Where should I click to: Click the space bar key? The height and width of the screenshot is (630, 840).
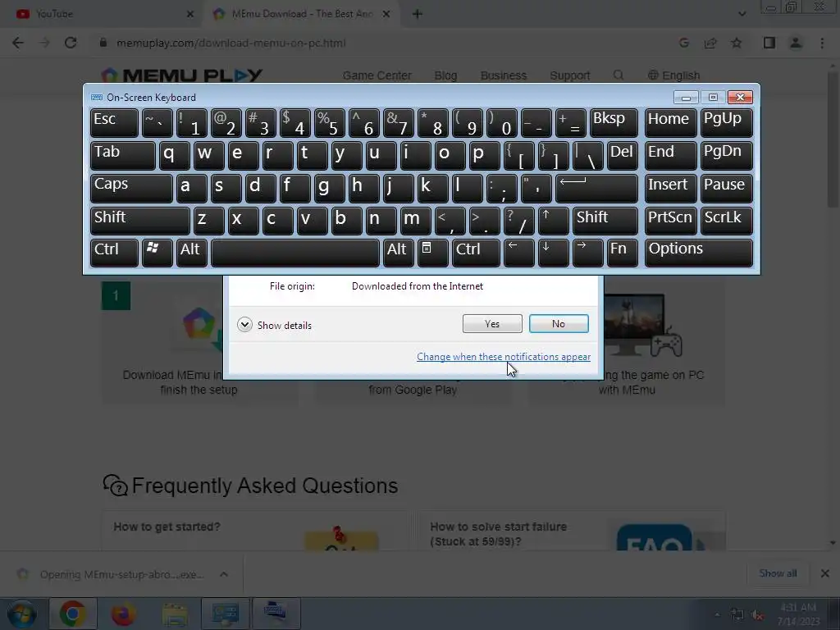[294, 253]
